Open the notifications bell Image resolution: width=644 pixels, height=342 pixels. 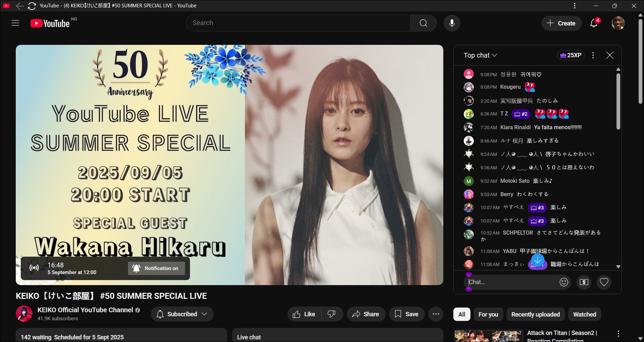pos(594,23)
